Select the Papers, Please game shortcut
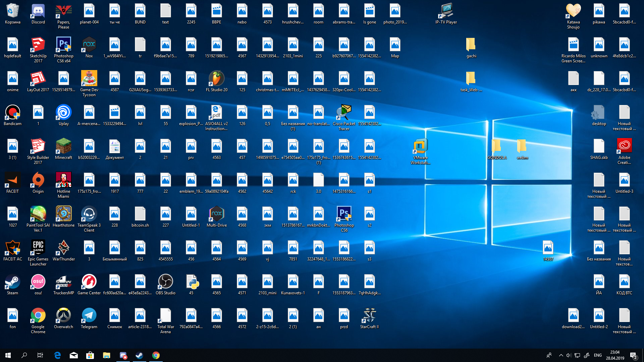Viewport: 644px width, 362px height. point(64,16)
